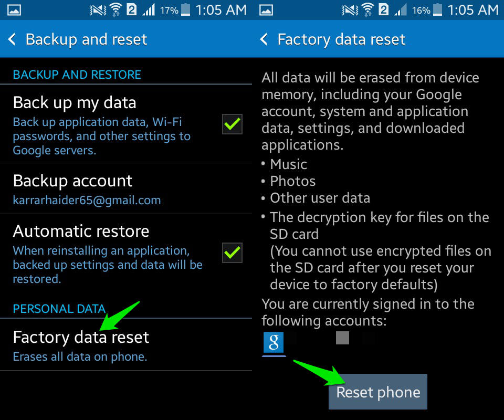Tap the grey account square icon
504x420 pixels.
[x=342, y=338]
